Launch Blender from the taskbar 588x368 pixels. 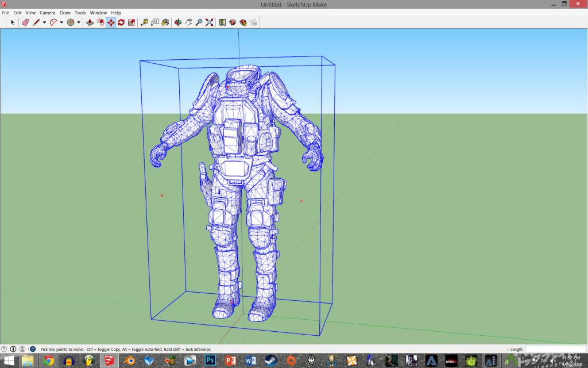click(129, 361)
